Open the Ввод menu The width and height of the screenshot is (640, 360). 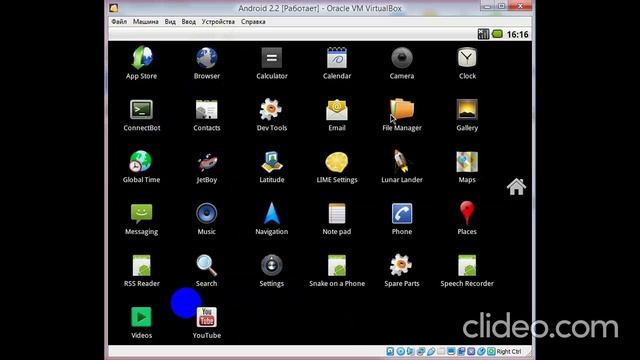point(189,22)
